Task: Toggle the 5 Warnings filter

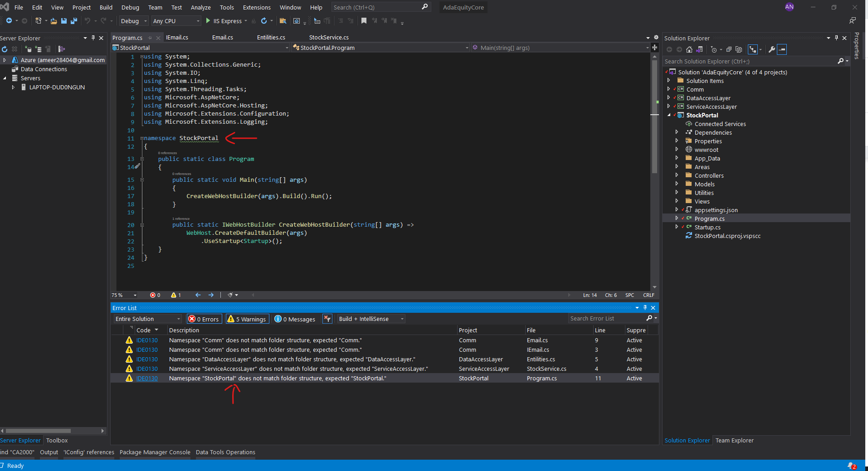Action: (248, 319)
